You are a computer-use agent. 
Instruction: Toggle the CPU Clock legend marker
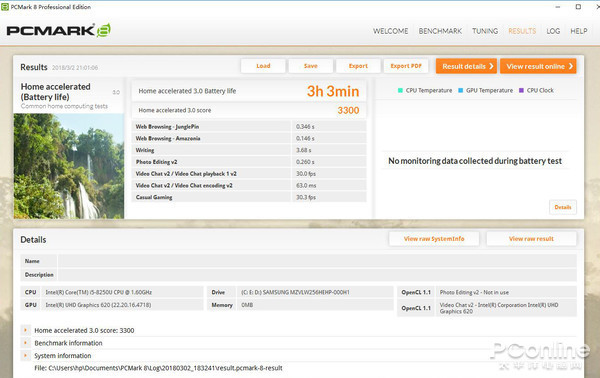[521, 90]
